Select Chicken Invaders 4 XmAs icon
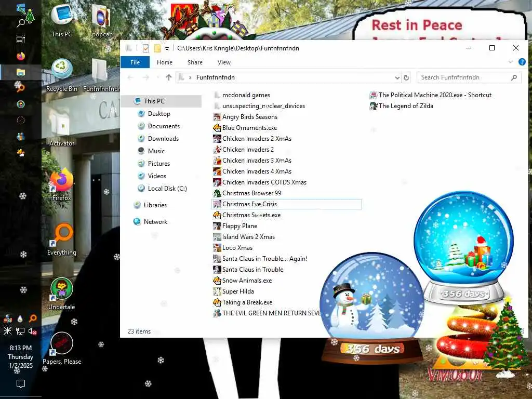This screenshot has height=399, width=532. point(217,171)
